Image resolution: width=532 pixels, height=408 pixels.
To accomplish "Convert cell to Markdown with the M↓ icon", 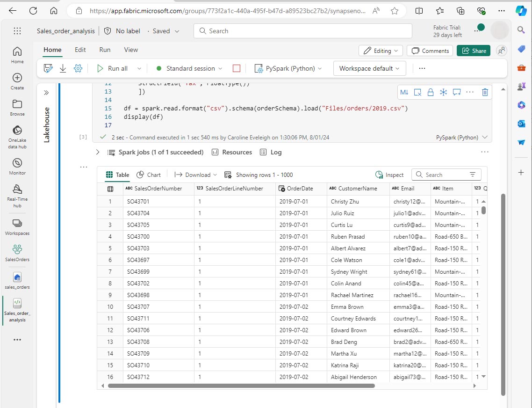I will coord(404,92).
